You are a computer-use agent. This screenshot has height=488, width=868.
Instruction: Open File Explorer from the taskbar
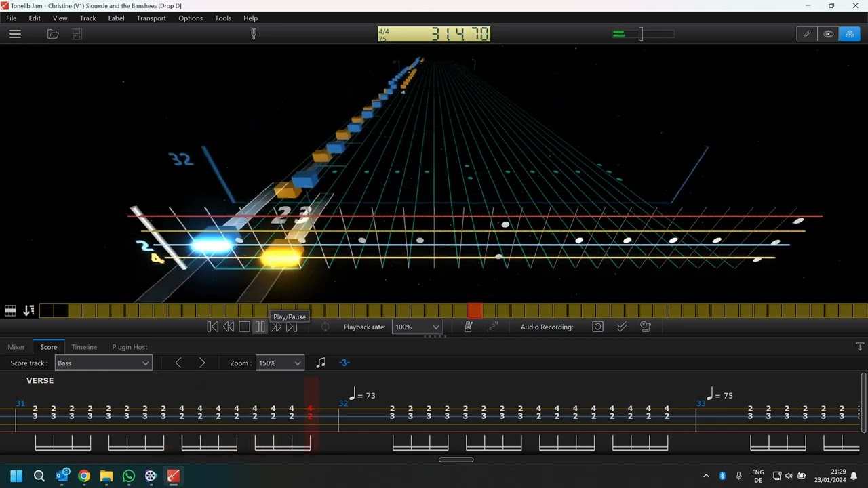point(106,476)
